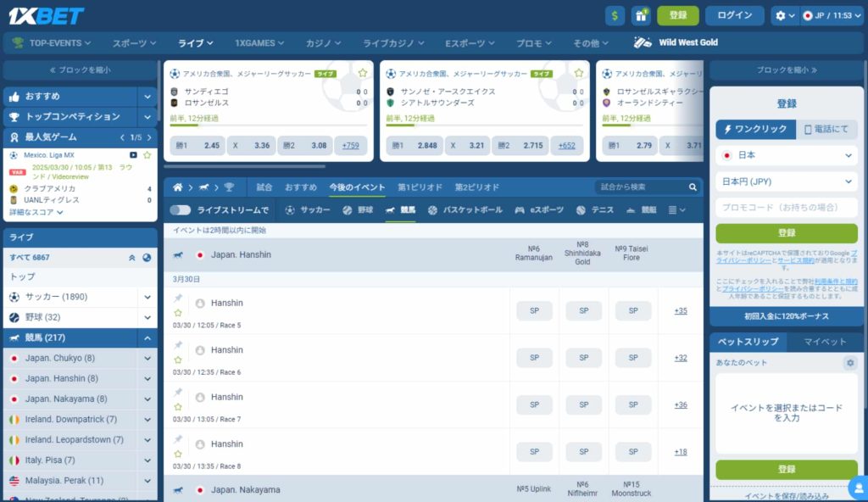Screen dimensions: 868x502
Task: Open the chat support bubble icon
Action: pyautogui.click(x=859, y=488)
